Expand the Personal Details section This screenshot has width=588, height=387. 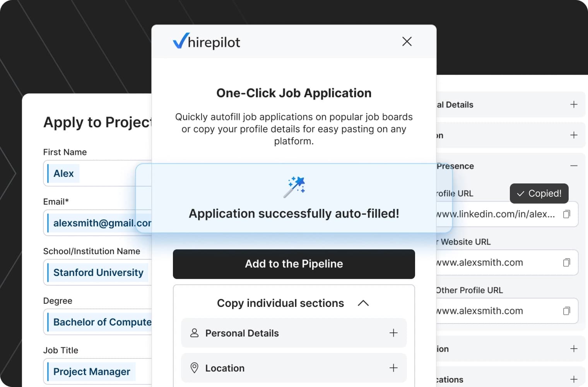[393, 333]
